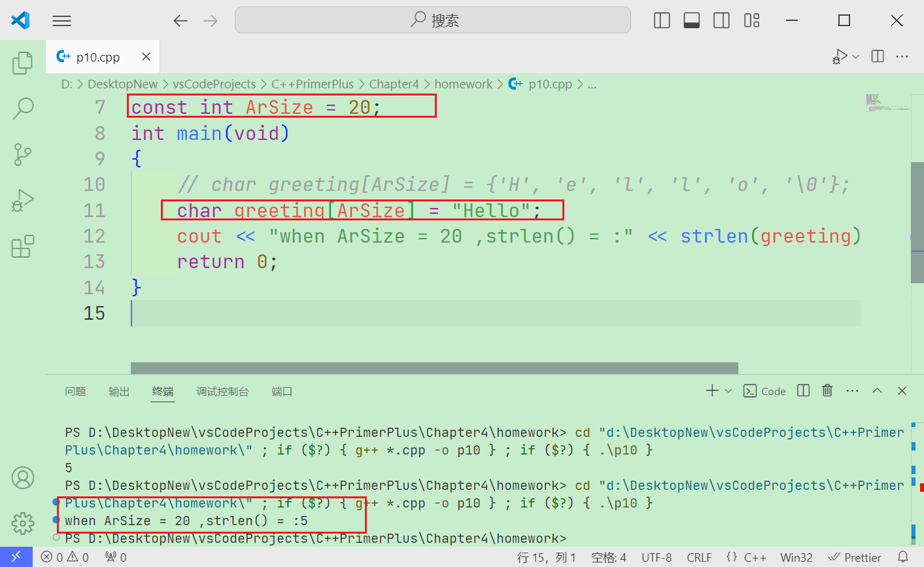Open the hamburger application menu
The width and height of the screenshot is (924, 567).
[x=61, y=21]
